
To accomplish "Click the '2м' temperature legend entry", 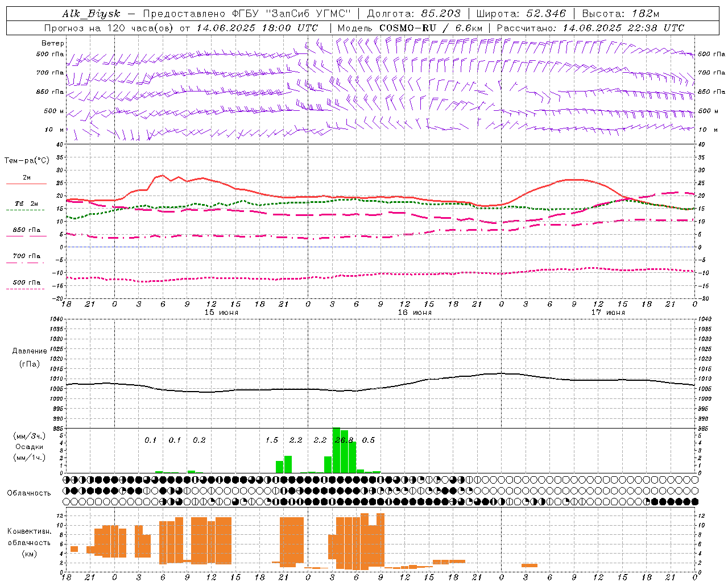I will [27, 178].
